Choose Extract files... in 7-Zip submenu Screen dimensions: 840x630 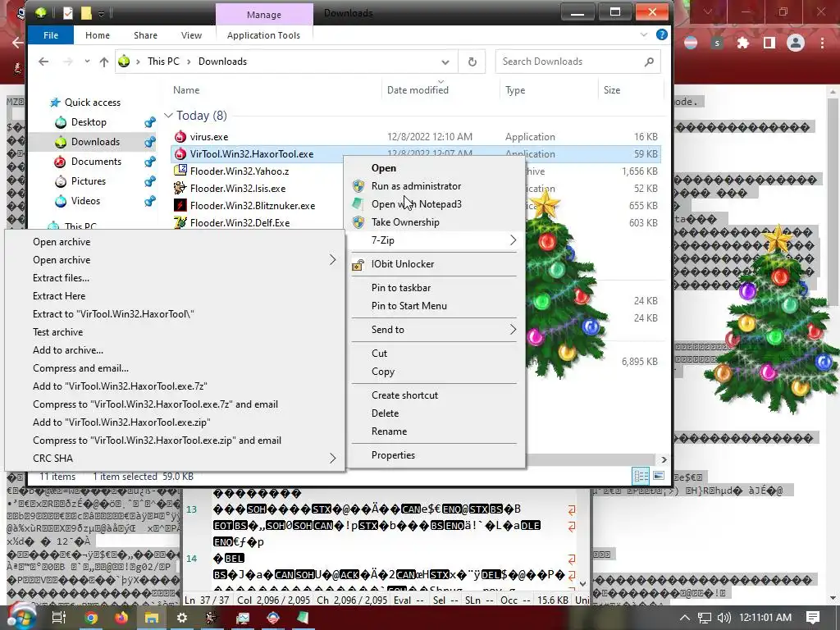61,278
